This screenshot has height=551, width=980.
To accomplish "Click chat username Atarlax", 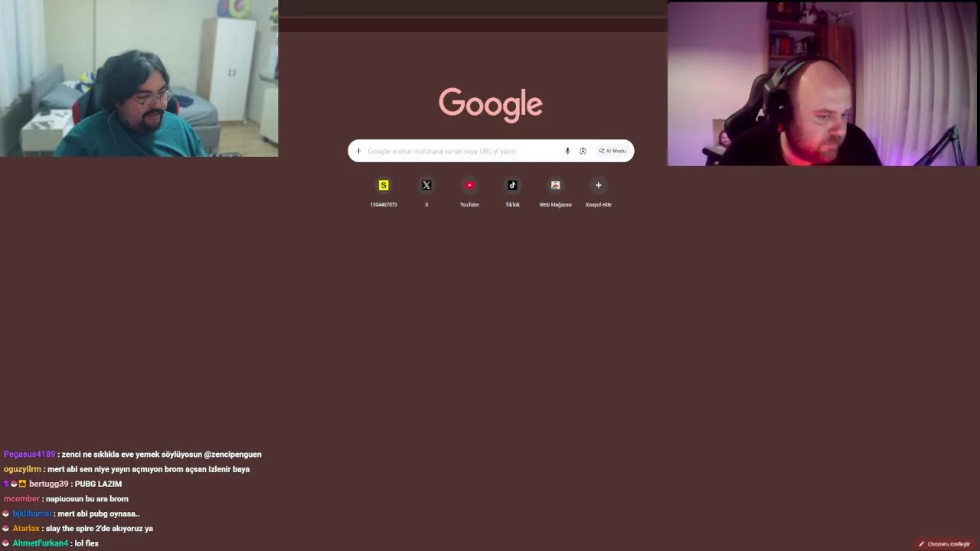I will pos(26,528).
